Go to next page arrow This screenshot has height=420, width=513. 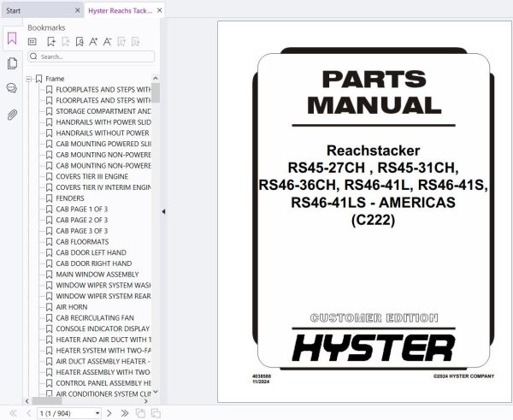point(109,413)
